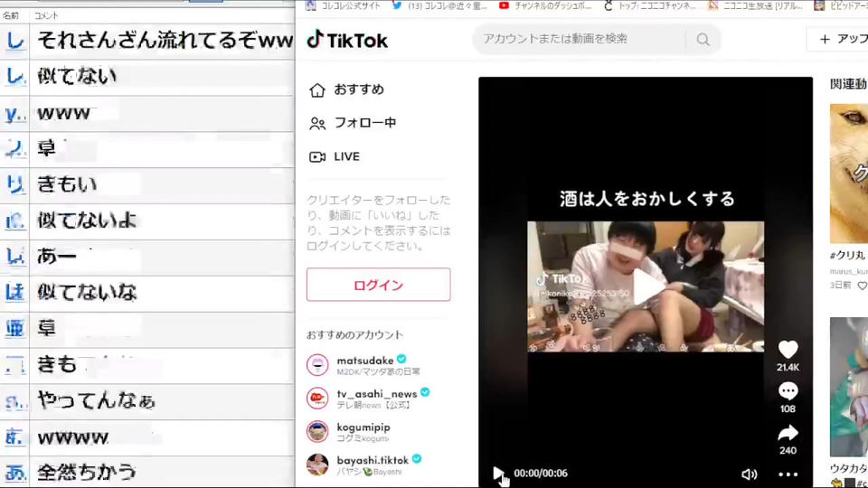Select the comment きもい
The height and width of the screenshot is (488, 868).
click(67, 183)
